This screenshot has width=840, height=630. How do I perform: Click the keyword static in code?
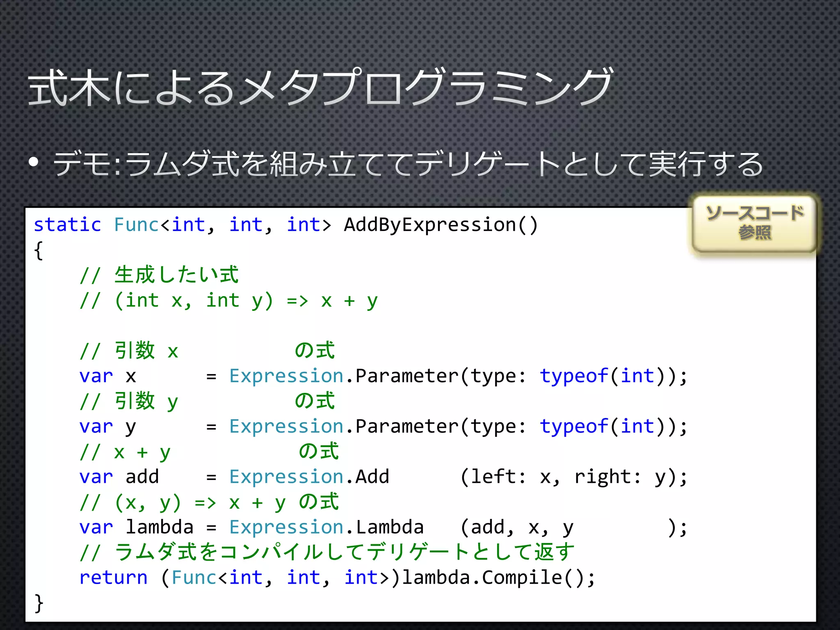67,225
